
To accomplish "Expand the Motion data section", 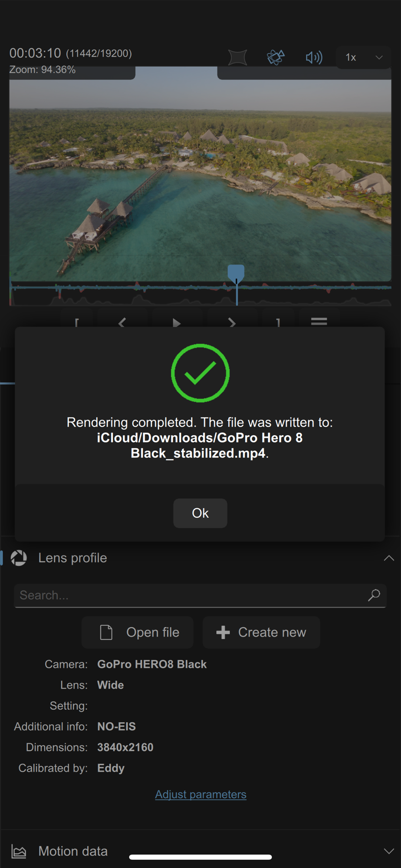I will [389, 851].
